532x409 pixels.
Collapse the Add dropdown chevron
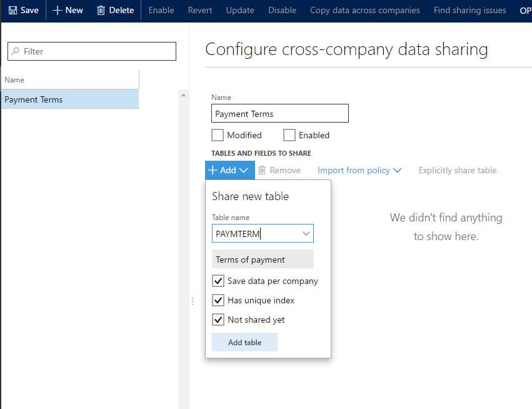click(x=244, y=170)
